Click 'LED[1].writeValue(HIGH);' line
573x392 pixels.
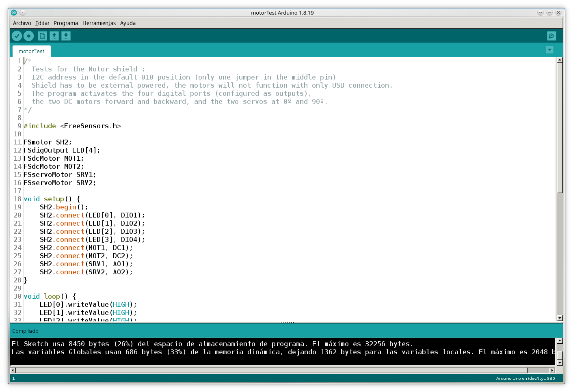point(88,312)
